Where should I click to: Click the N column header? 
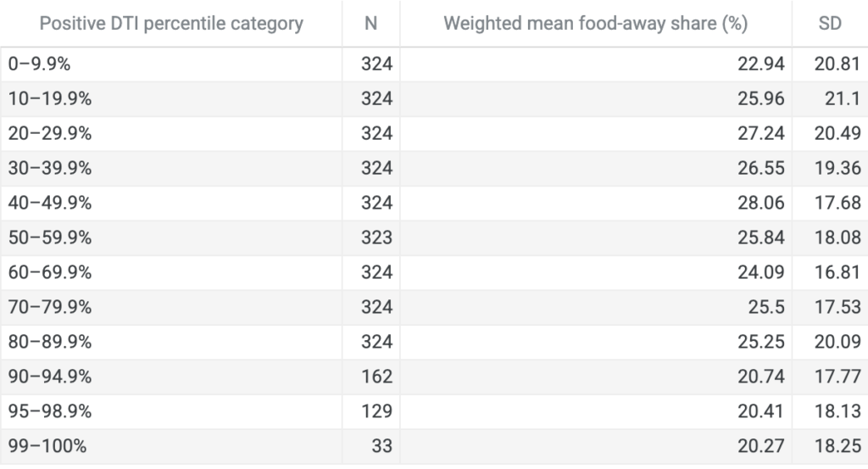tap(371, 23)
